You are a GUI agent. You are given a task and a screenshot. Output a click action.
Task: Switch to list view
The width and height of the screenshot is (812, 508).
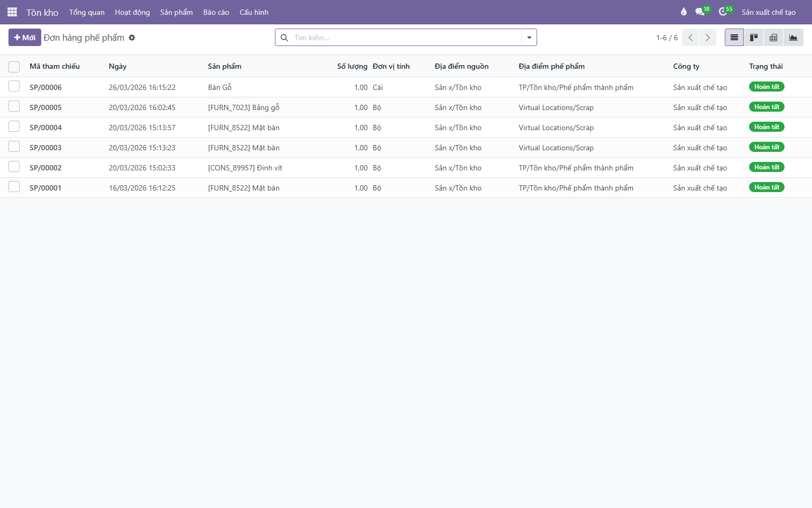[x=734, y=38]
